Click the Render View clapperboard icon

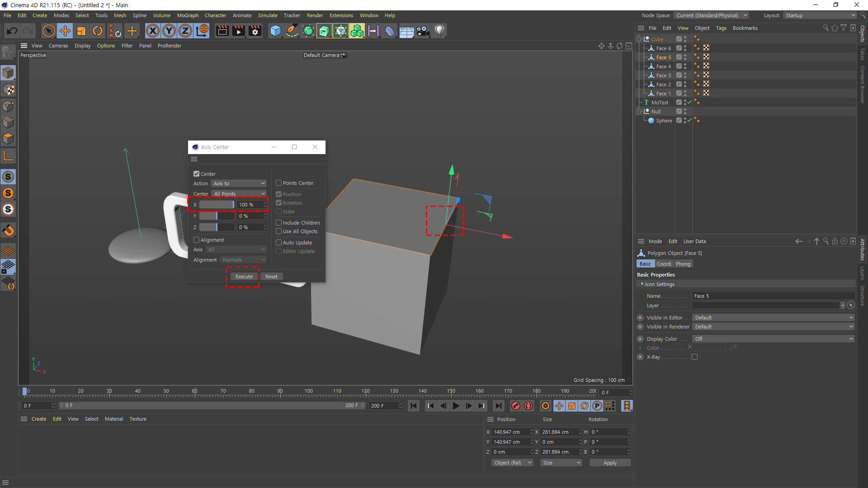222,31
